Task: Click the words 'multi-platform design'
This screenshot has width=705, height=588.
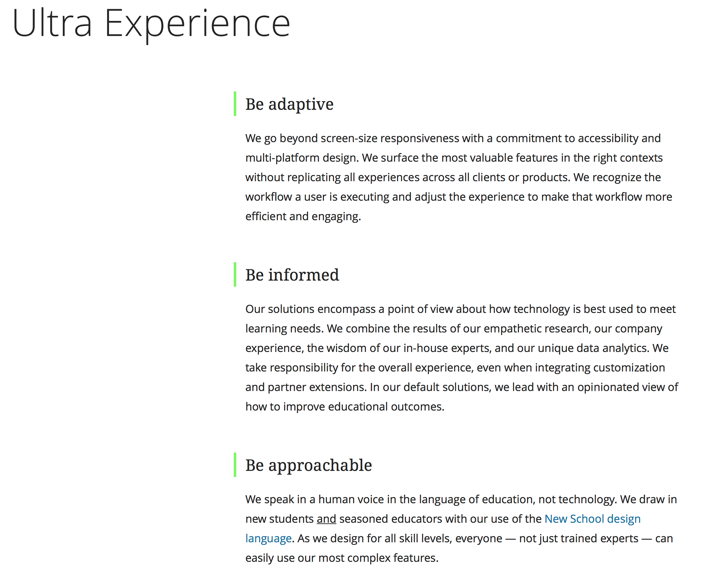Action: pyautogui.click(x=302, y=158)
